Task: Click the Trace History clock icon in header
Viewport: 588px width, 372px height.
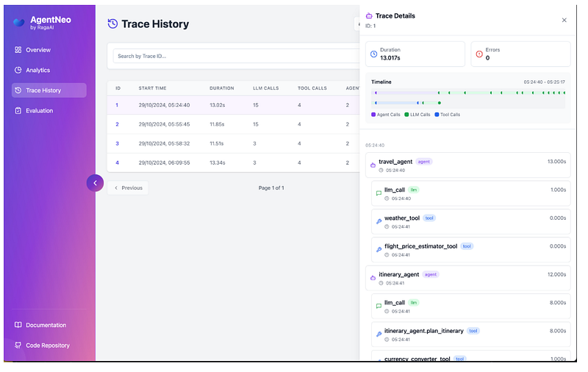Action: click(x=112, y=24)
